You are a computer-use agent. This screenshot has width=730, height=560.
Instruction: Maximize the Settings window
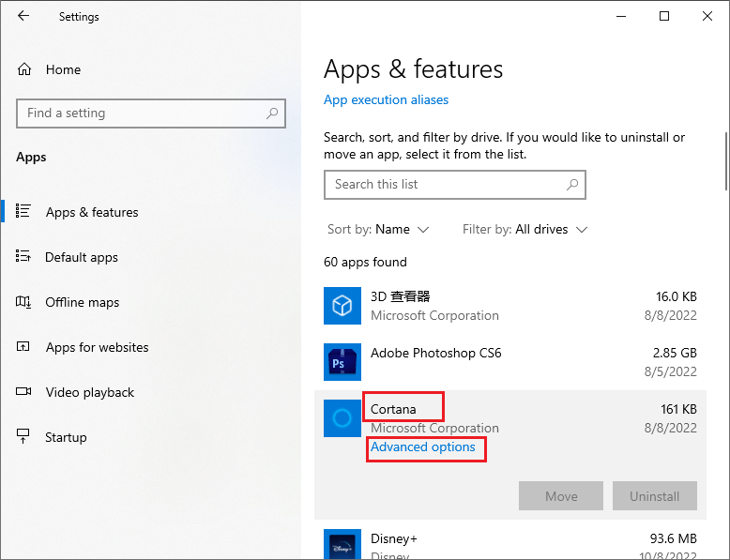point(664,16)
